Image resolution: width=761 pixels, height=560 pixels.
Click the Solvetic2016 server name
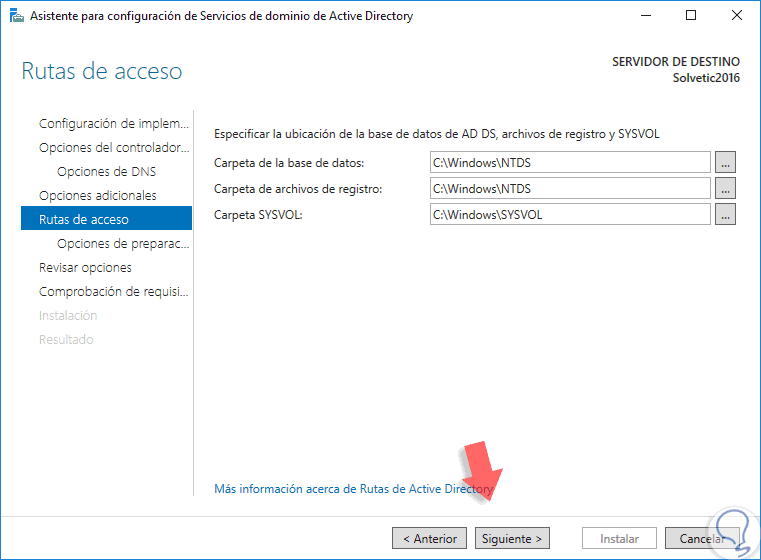point(706,78)
